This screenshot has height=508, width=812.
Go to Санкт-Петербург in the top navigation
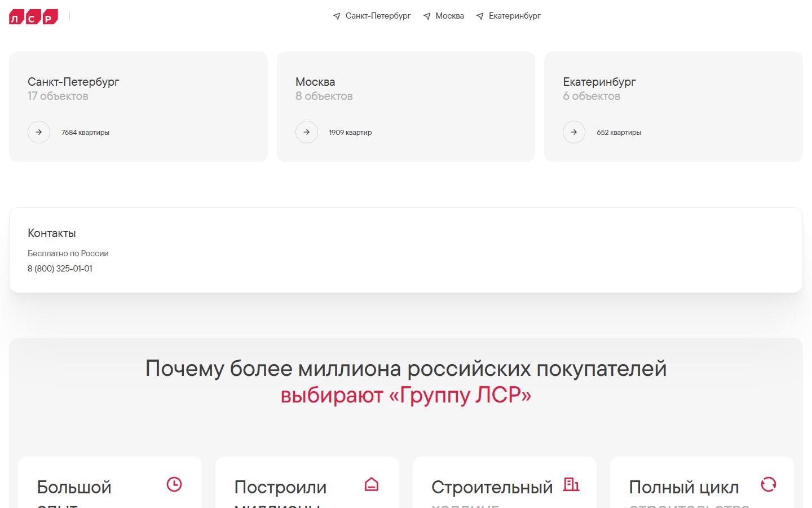click(378, 16)
